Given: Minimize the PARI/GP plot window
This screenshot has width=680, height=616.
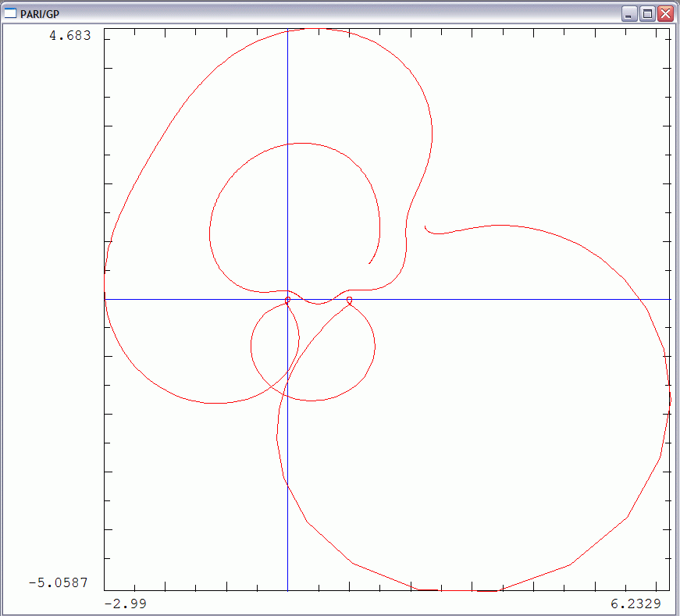Looking at the screenshot, I should (629, 14).
